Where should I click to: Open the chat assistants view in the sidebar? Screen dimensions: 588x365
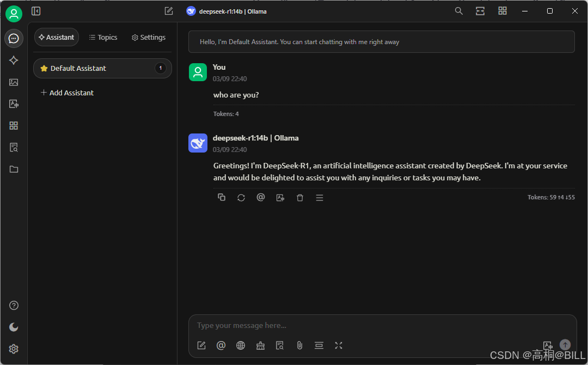tap(14, 38)
